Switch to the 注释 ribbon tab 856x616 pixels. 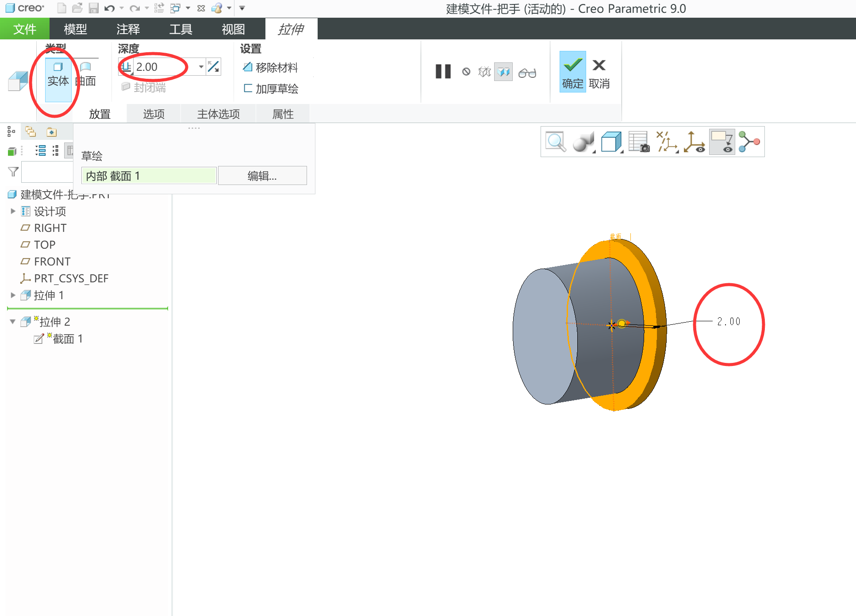click(x=128, y=29)
